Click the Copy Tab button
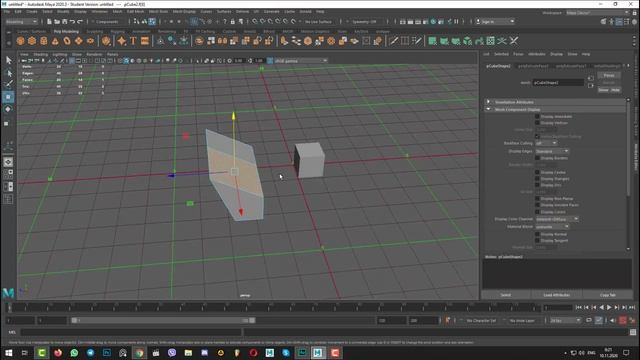Viewport: 640px width, 360px height. [x=608, y=295]
